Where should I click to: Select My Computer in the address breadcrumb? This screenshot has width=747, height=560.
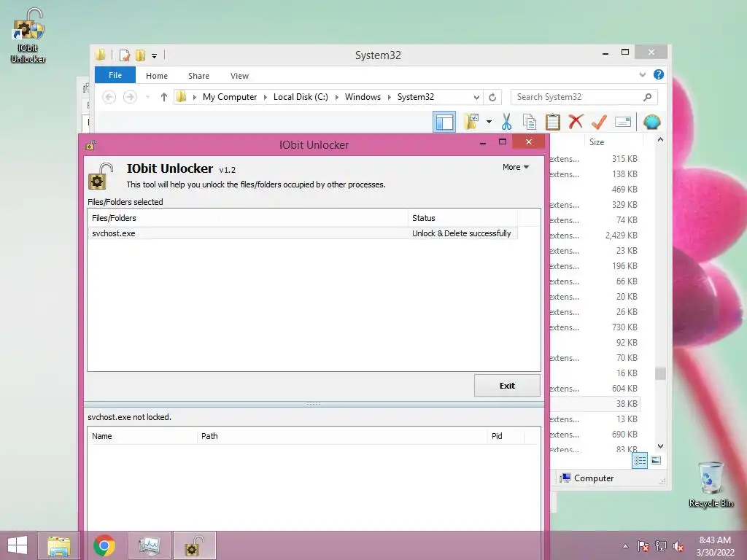[230, 97]
